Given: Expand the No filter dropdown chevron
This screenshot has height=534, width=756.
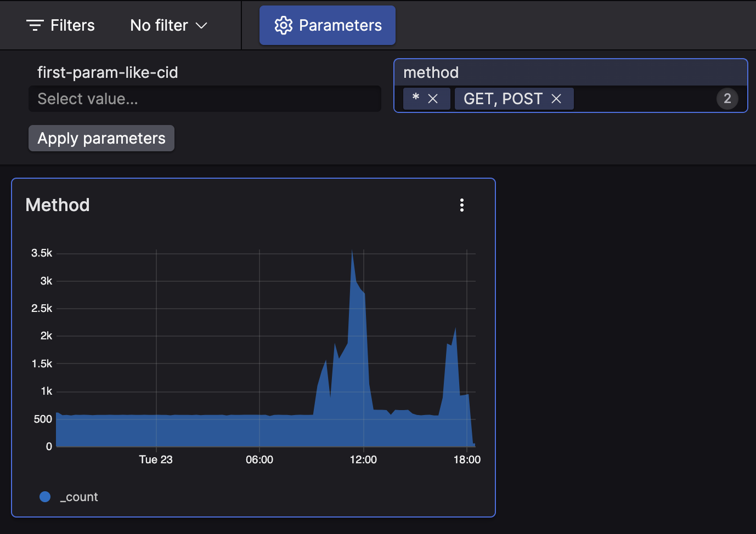Looking at the screenshot, I should tap(201, 25).
